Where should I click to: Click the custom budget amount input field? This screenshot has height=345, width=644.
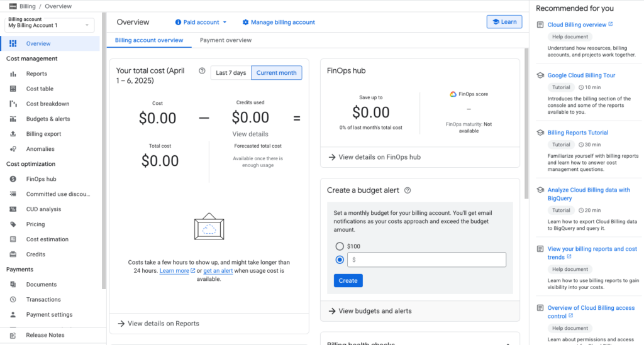pos(426,260)
